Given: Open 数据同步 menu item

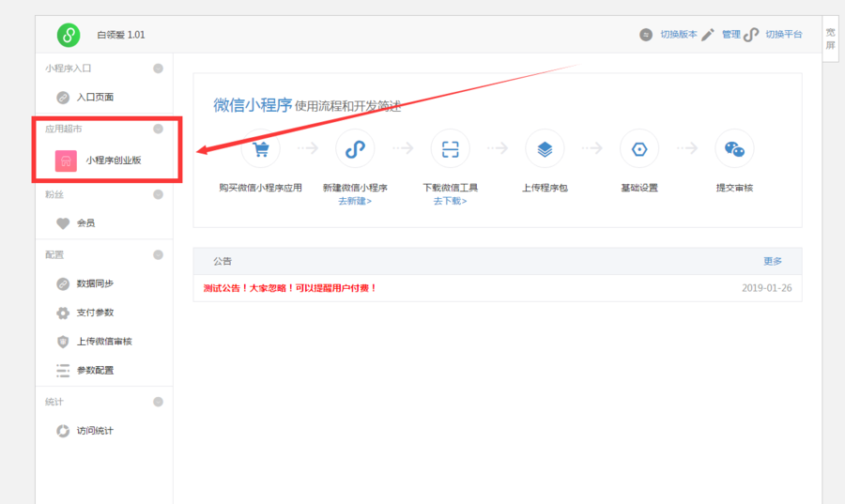Looking at the screenshot, I should [x=95, y=283].
